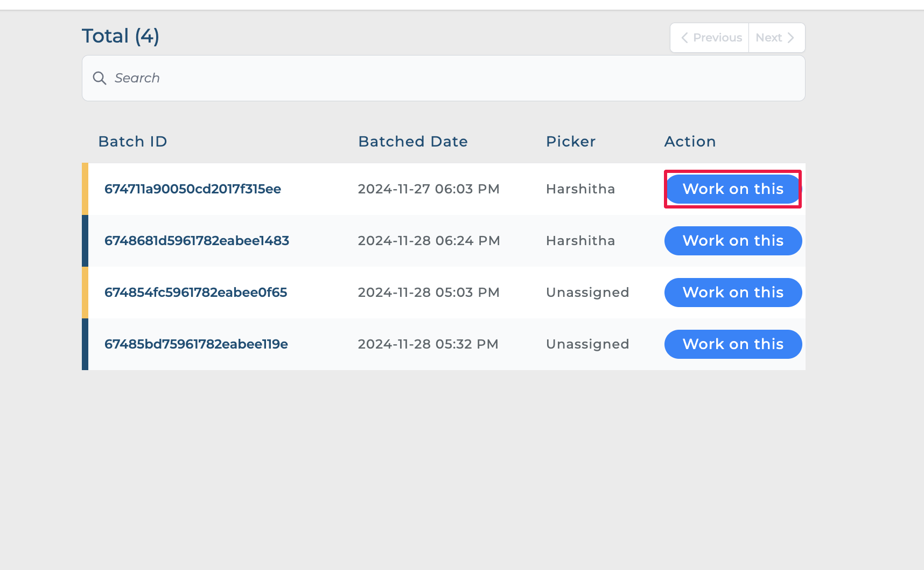Go to the Previous page
924x570 pixels.
[711, 38]
